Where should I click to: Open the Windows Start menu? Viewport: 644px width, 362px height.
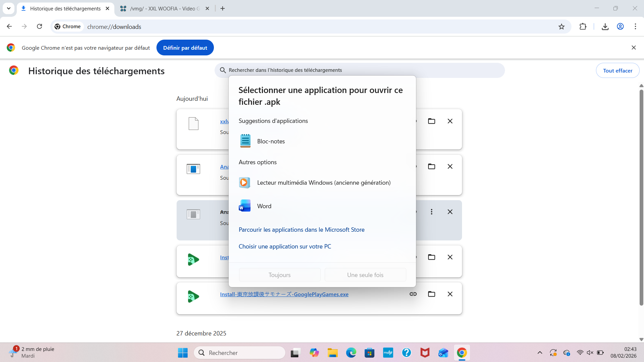pos(183,353)
